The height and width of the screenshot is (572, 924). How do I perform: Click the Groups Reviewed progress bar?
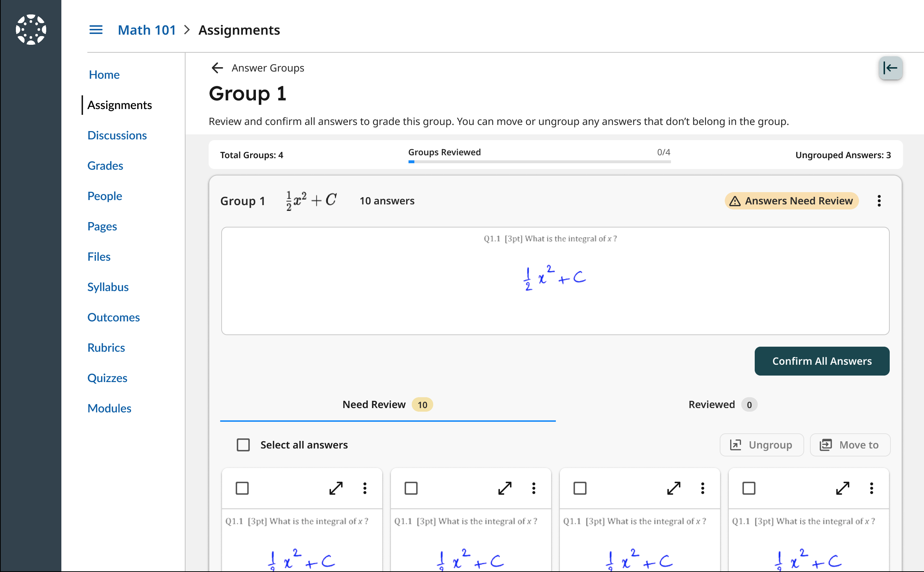coord(539,161)
